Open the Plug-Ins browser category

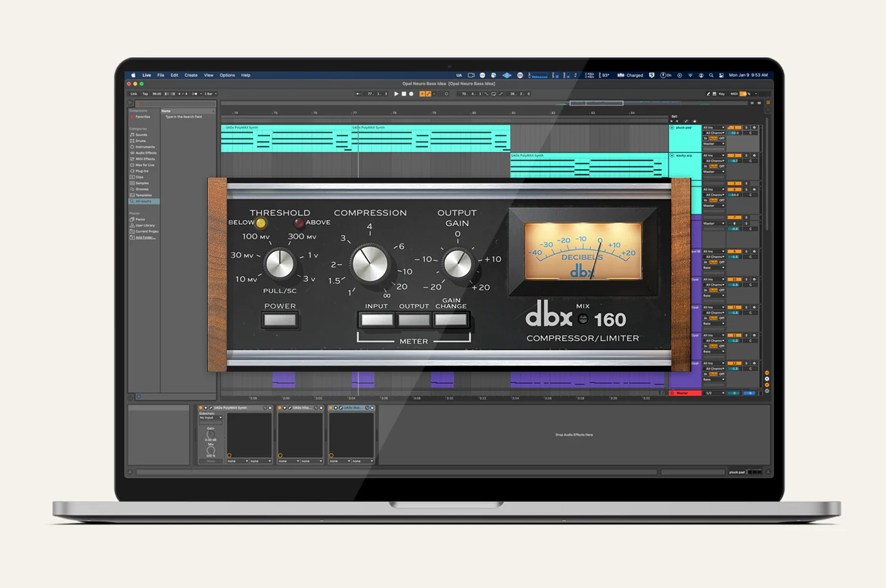click(x=142, y=171)
